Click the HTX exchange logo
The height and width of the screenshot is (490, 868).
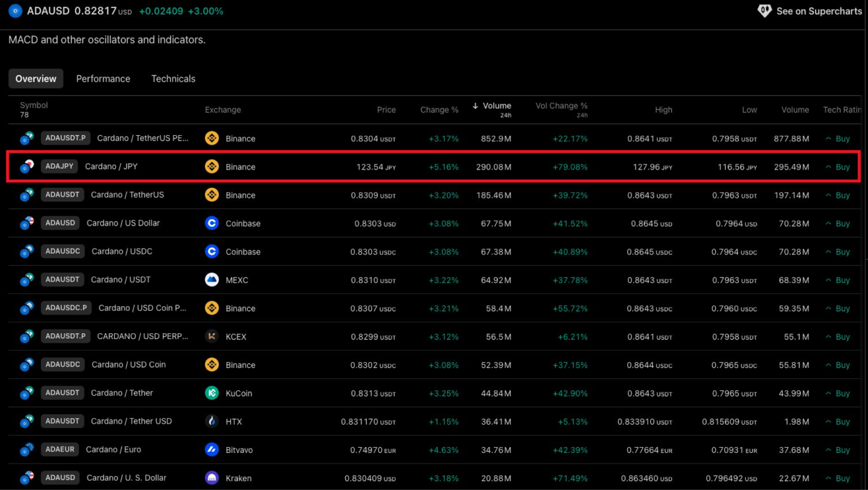(212, 421)
